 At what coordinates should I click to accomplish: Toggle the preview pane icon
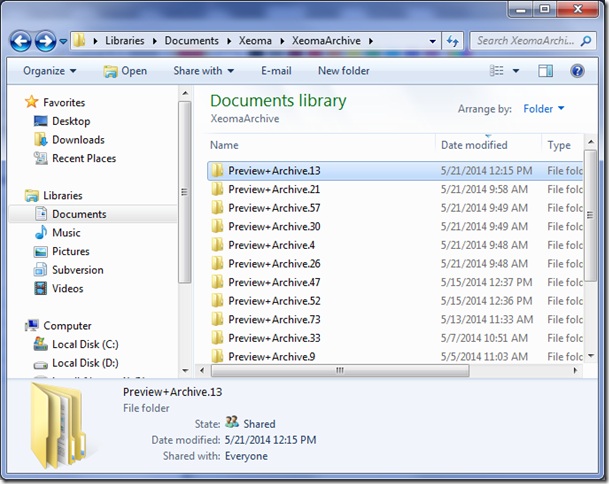(545, 71)
